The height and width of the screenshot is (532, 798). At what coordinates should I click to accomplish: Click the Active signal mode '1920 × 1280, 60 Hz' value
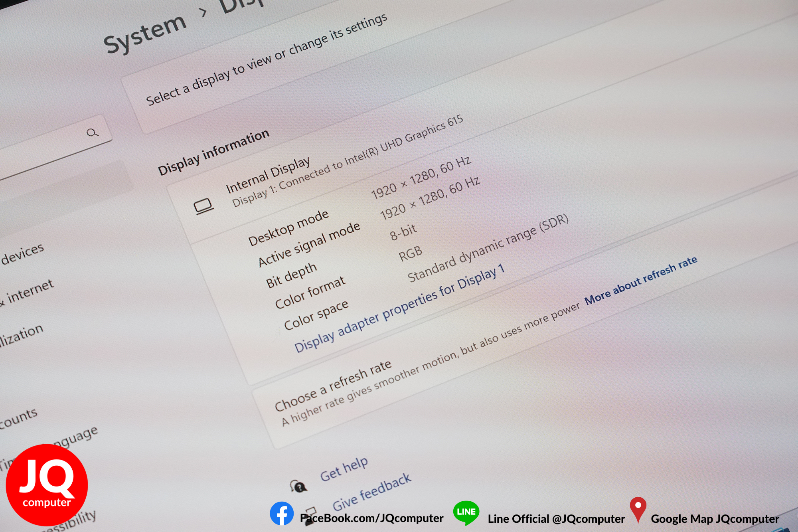click(x=430, y=198)
